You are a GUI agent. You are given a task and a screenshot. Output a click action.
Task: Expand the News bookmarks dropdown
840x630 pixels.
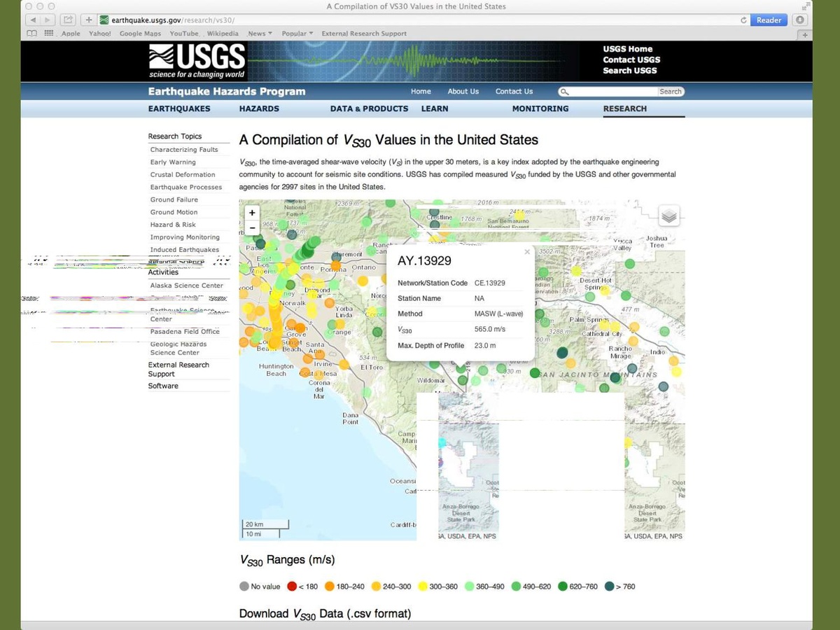click(x=260, y=34)
